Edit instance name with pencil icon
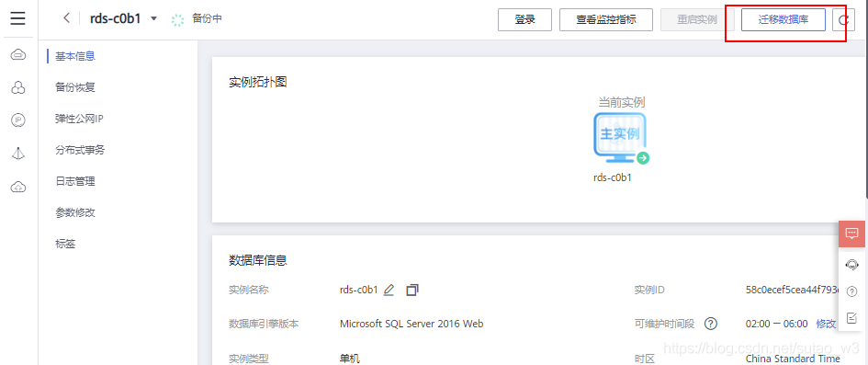Image resolution: width=868 pixels, height=365 pixels. coord(389,290)
